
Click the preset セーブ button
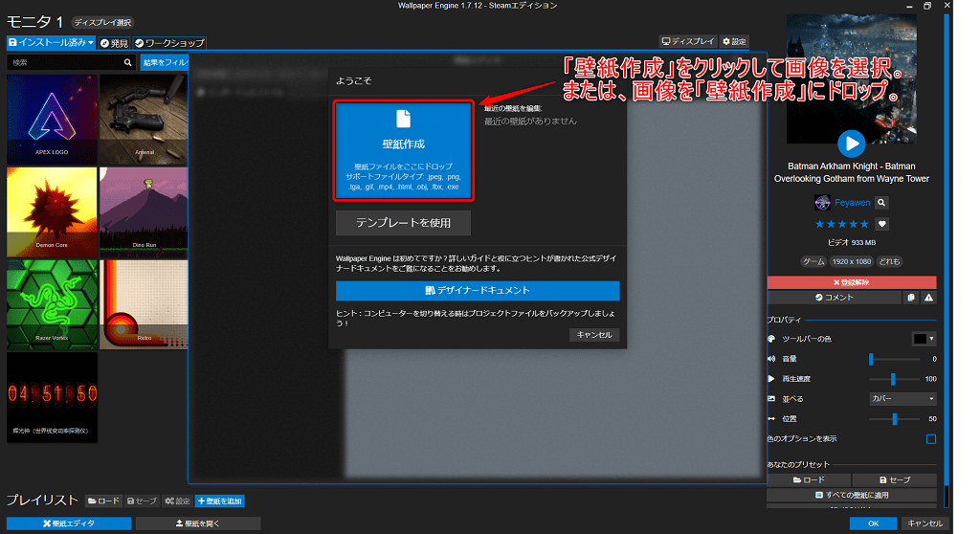895,479
